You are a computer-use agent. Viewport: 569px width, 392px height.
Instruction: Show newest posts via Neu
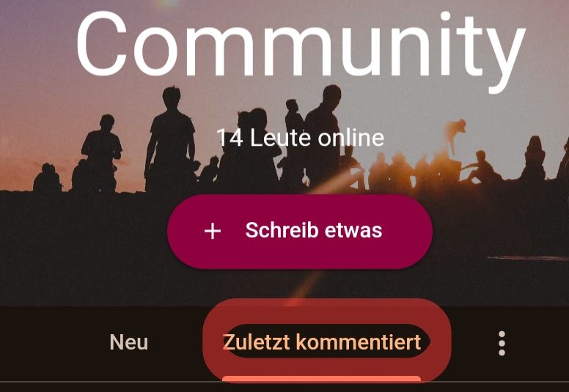(129, 342)
